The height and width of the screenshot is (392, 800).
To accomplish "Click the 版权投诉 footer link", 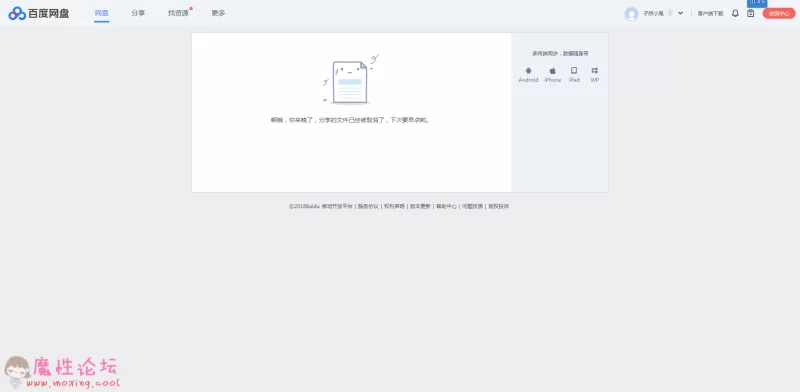I will [x=498, y=206].
